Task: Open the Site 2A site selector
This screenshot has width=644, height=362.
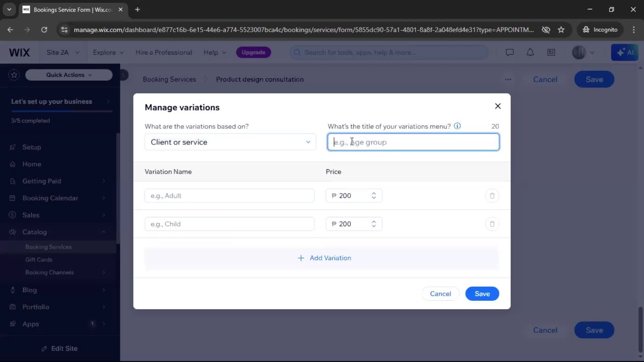Action: [x=63, y=52]
